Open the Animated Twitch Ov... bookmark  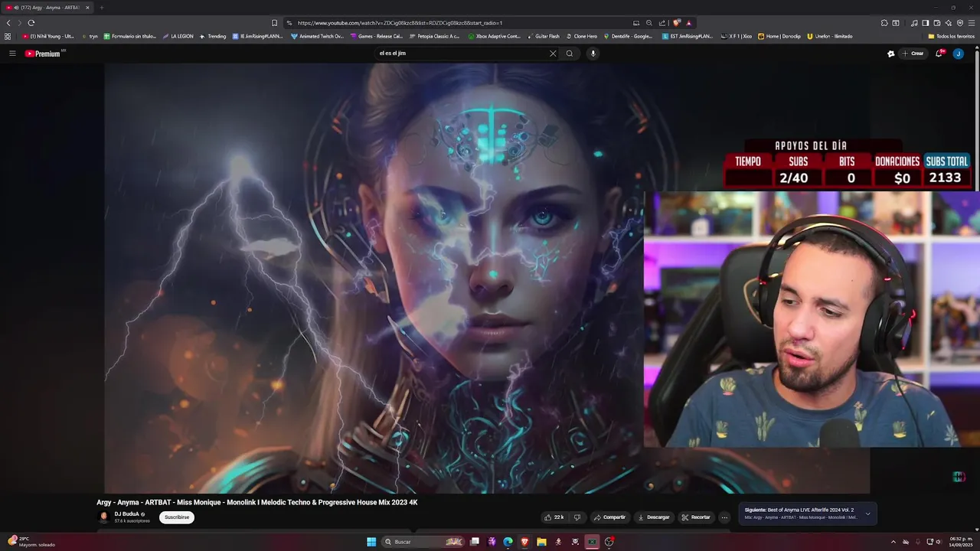(317, 36)
